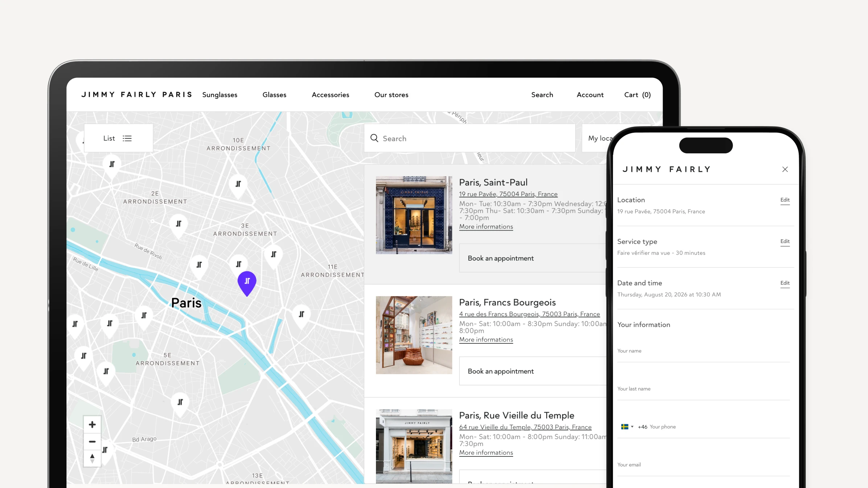Click the text 'Thursday, August 20, 2026 at 10:30 AM'
This screenshot has width=868, height=488.
pos(669,295)
